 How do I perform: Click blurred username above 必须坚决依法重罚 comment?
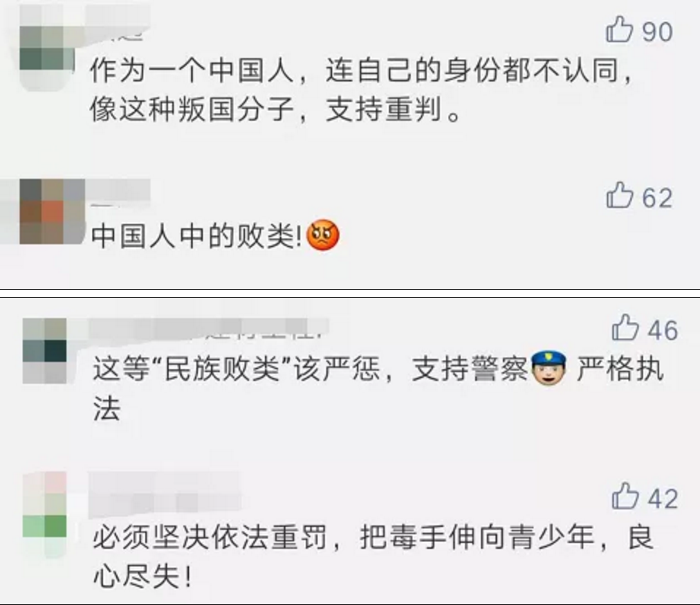tap(165, 494)
